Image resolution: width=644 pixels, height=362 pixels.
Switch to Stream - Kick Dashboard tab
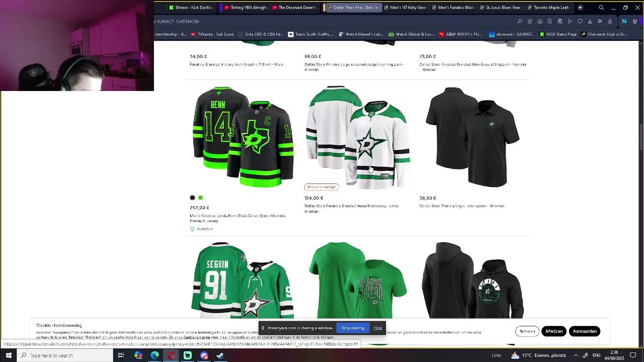[191, 8]
